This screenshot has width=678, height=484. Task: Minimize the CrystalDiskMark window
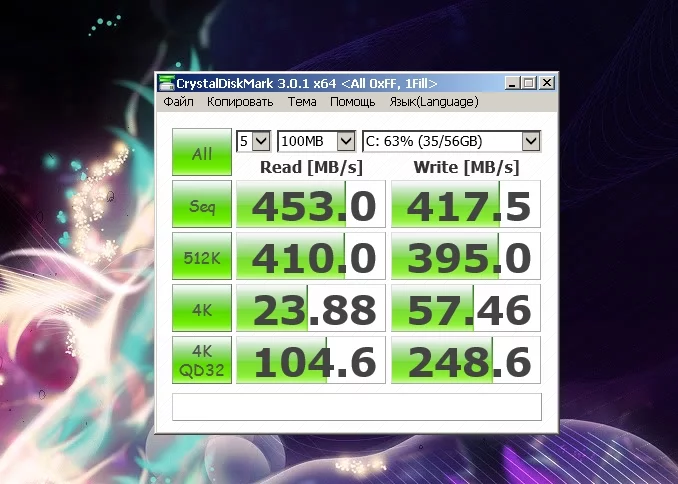point(512,83)
